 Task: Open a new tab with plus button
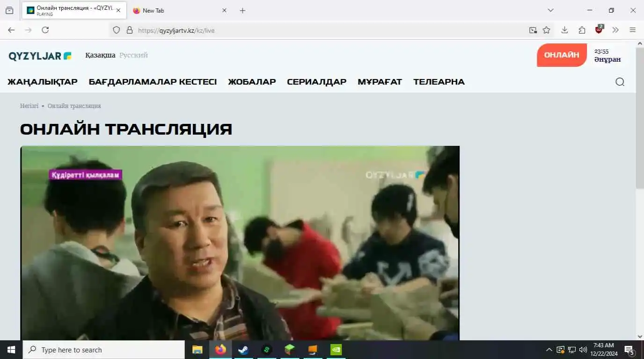(242, 10)
